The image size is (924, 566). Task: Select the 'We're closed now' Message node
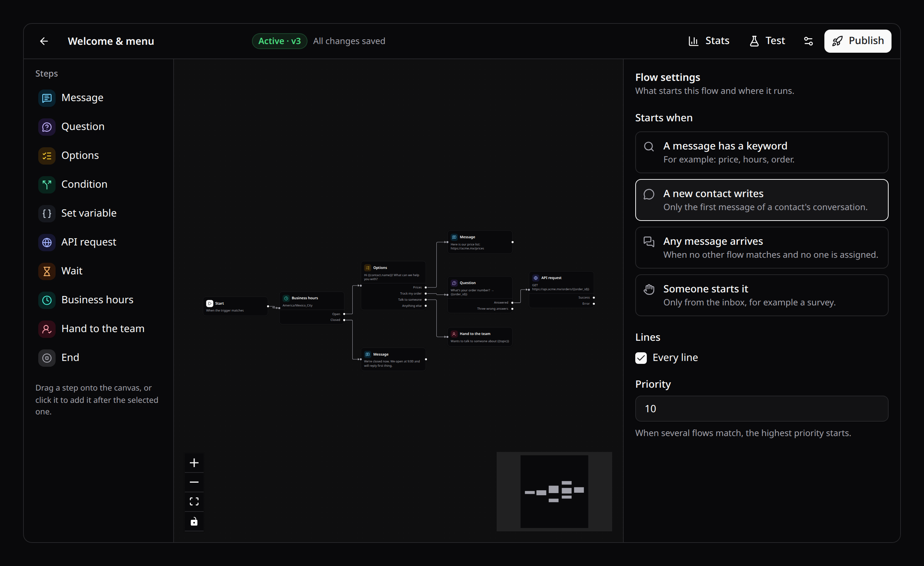click(393, 359)
